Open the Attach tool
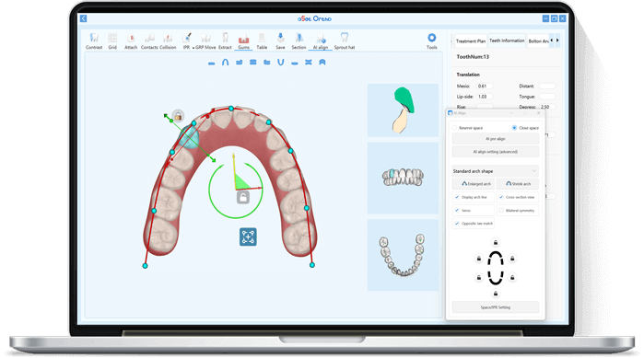Viewport: 644px width, 358px height. coord(131,41)
